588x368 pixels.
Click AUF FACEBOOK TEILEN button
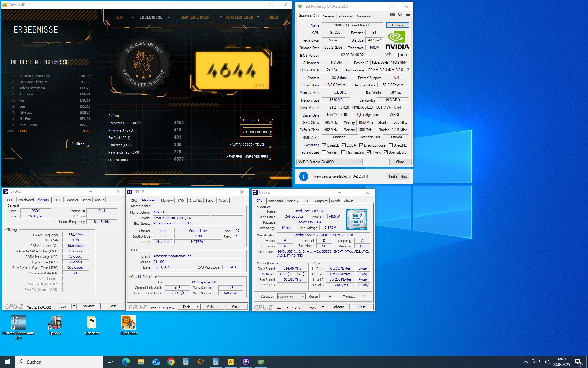pyautogui.click(x=247, y=144)
